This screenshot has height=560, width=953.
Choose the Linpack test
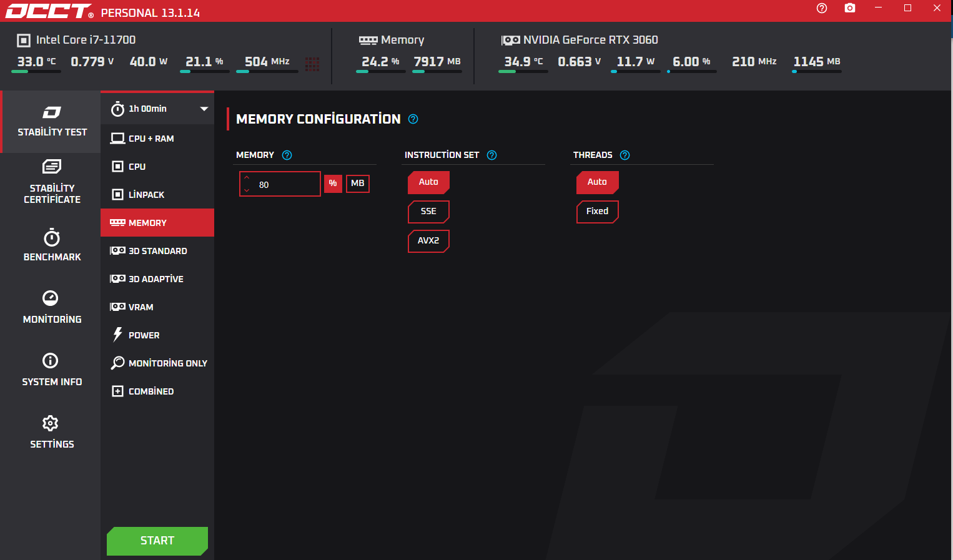tap(157, 195)
